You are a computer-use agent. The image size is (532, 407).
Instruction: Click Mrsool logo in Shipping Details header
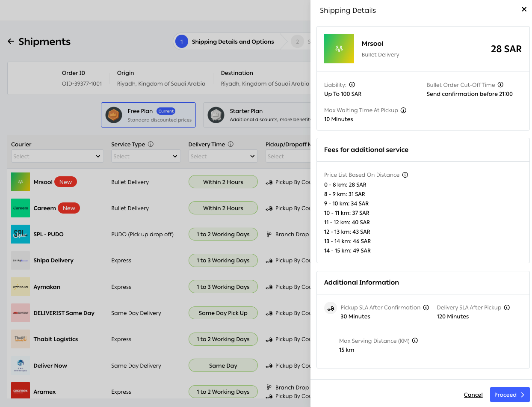coord(339,48)
